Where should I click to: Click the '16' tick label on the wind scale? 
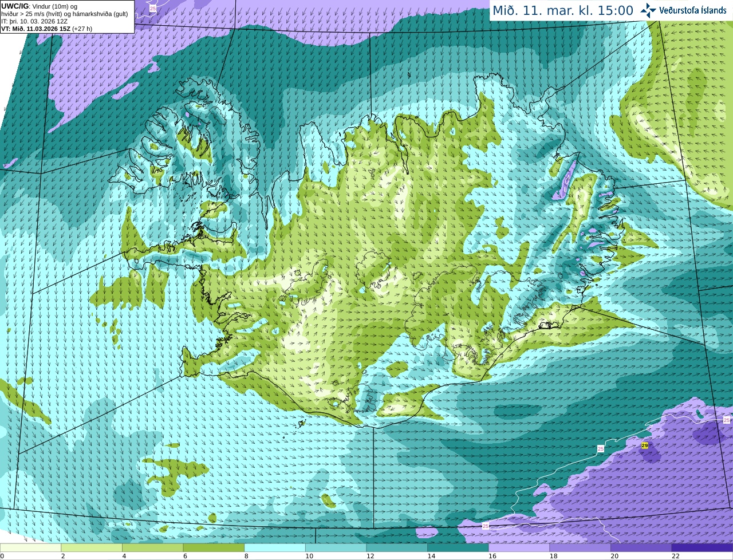point(492,556)
